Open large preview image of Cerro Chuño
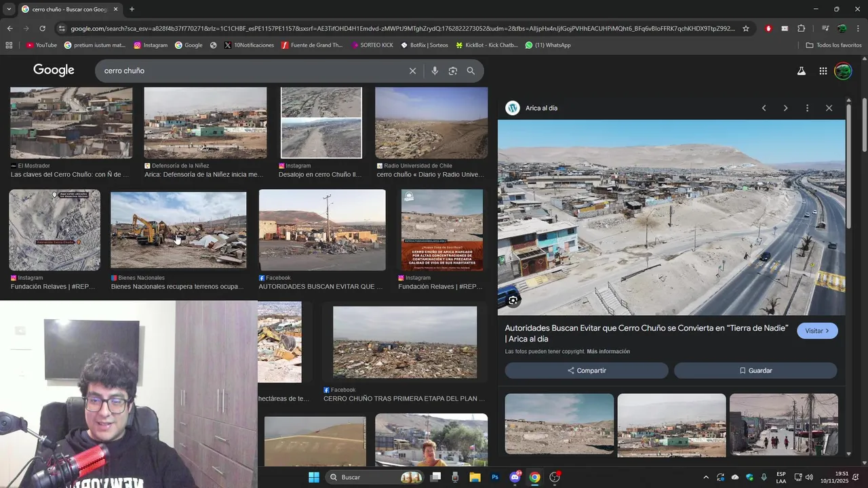This screenshot has width=868, height=488. click(671, 218)
